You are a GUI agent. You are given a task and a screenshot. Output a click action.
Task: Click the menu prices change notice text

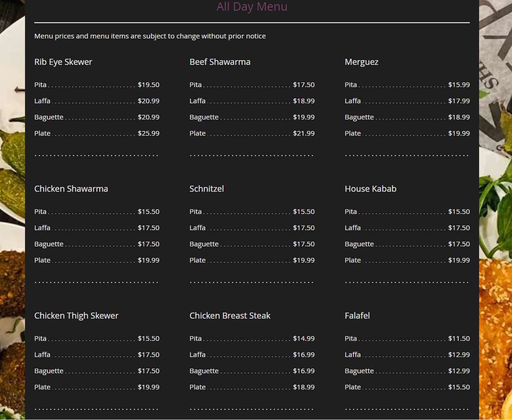coord(150,36)
